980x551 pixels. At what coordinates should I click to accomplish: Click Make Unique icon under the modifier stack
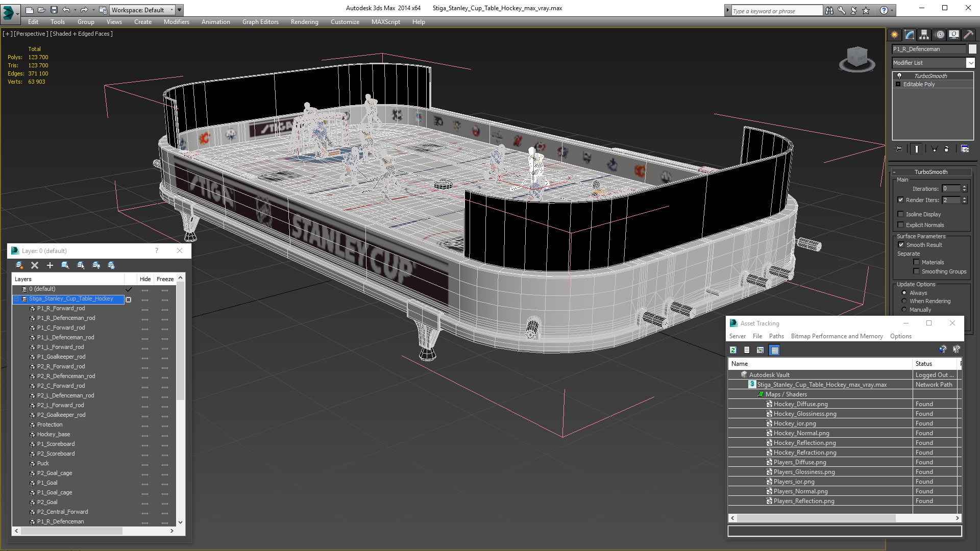click(934, 149)
